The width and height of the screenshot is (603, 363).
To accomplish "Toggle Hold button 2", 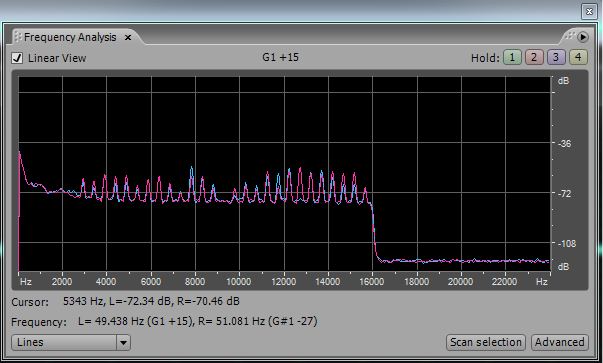I will point(534,58).
